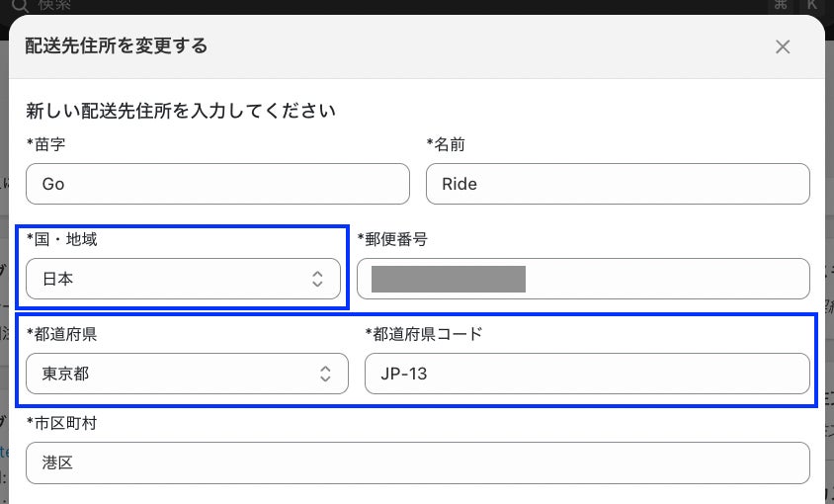Viewport: 834px width, 504px height.
Task: Click the search magnifier icon
Action: pyautogui.click(x=19, y=5)
